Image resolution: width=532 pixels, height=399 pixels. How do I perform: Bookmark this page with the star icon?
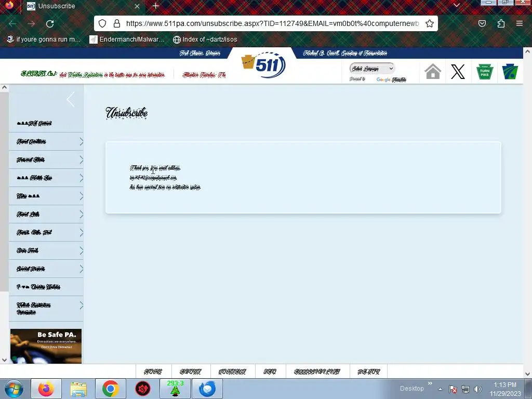click(430, 23)
